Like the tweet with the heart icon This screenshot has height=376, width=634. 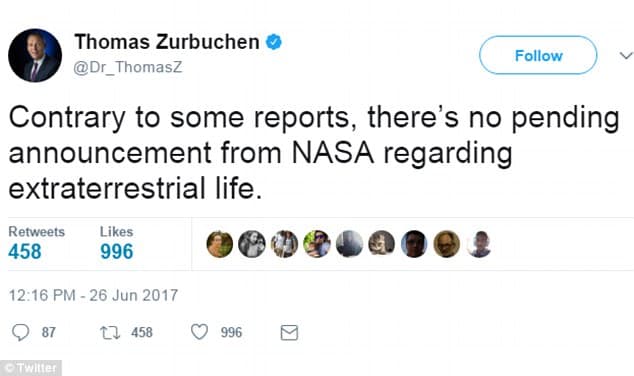point(199,332)
